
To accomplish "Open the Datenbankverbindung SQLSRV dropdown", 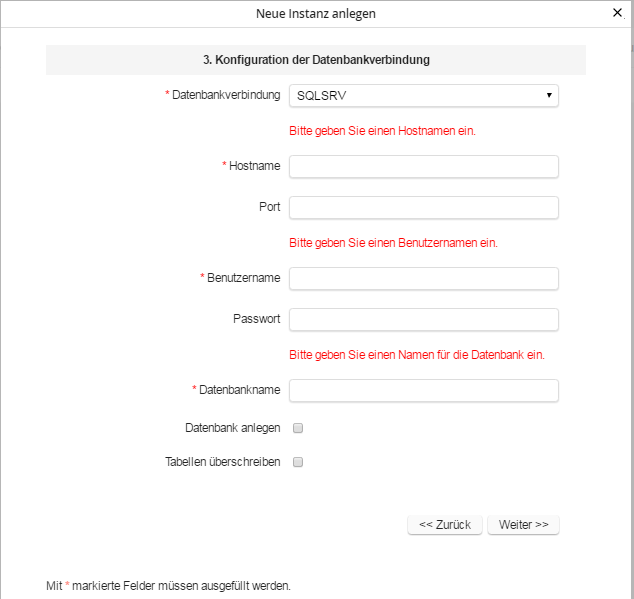I will pos(423,96).
